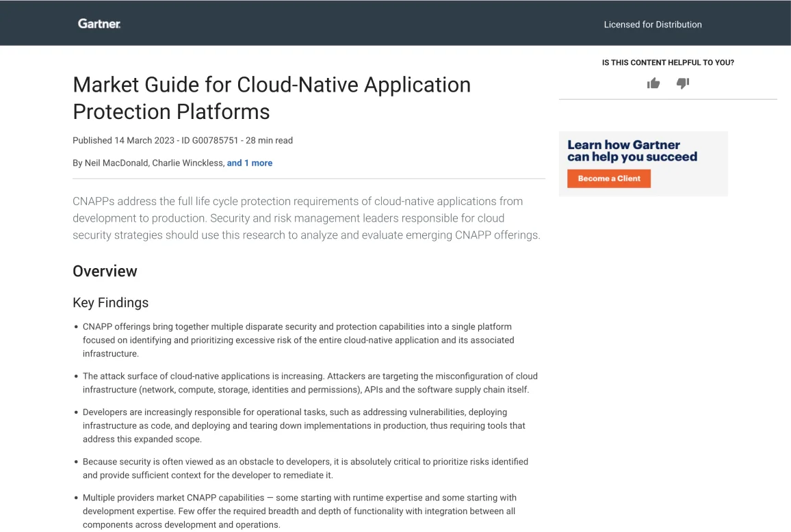Click the Licensed for Distribution header text

pos(652,25)
